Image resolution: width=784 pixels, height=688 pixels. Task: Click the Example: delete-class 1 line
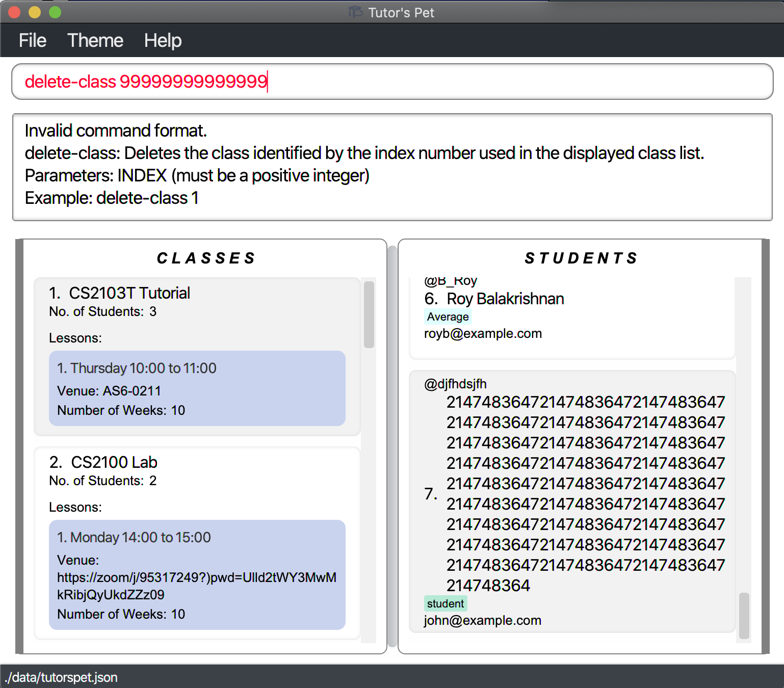pos(112,198)
